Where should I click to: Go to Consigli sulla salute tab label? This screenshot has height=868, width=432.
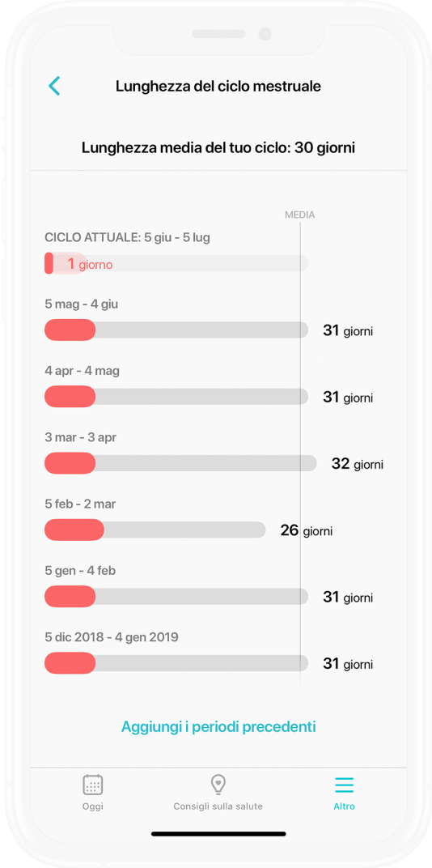pos(218,806)
